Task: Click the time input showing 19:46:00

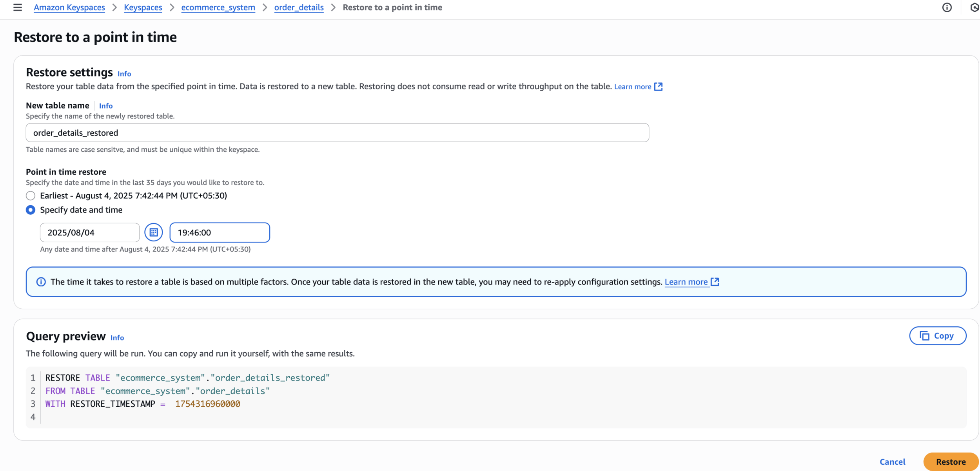Action: coord(220,232)
